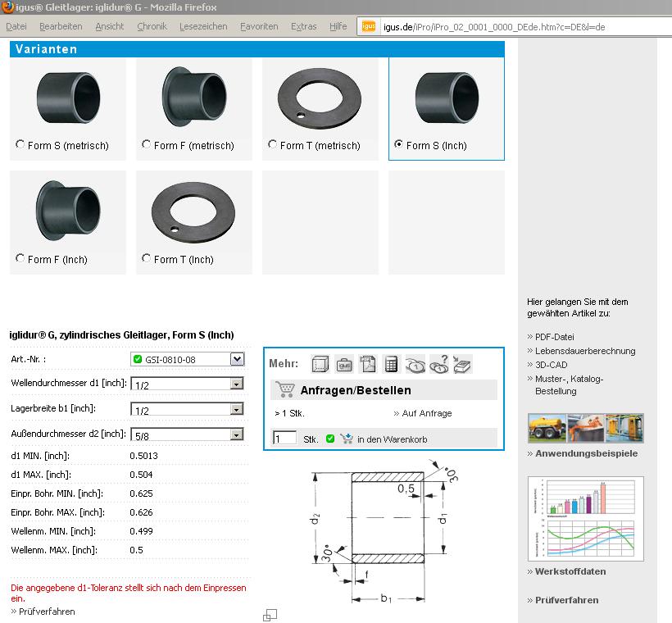The width and height of the screenshot is (672, 623).
Task: Click the Form S (metrisch) bearing image
Action: 69,98
